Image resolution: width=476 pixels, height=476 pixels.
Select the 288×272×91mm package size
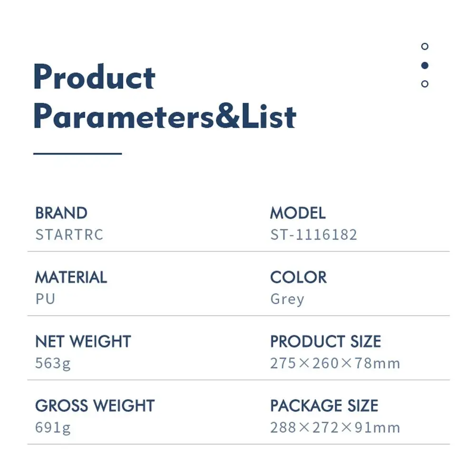(x=335, y=427)
